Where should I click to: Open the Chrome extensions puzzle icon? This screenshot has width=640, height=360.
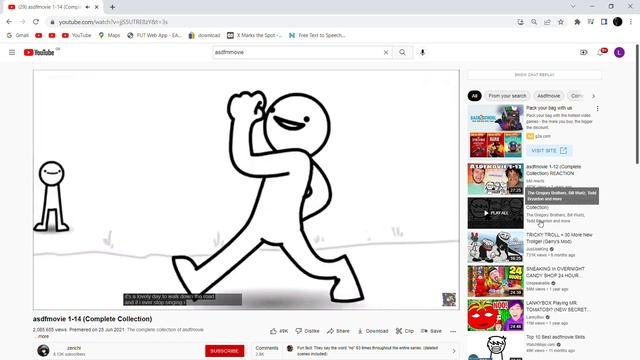(577, 22)
